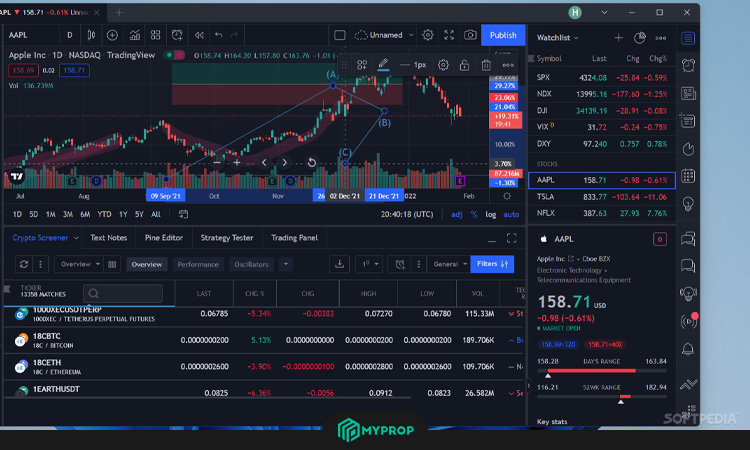Screen dimensions: 750x450
Task: Delete the selected drawing with the trash icon
Action: pos(486,65)
